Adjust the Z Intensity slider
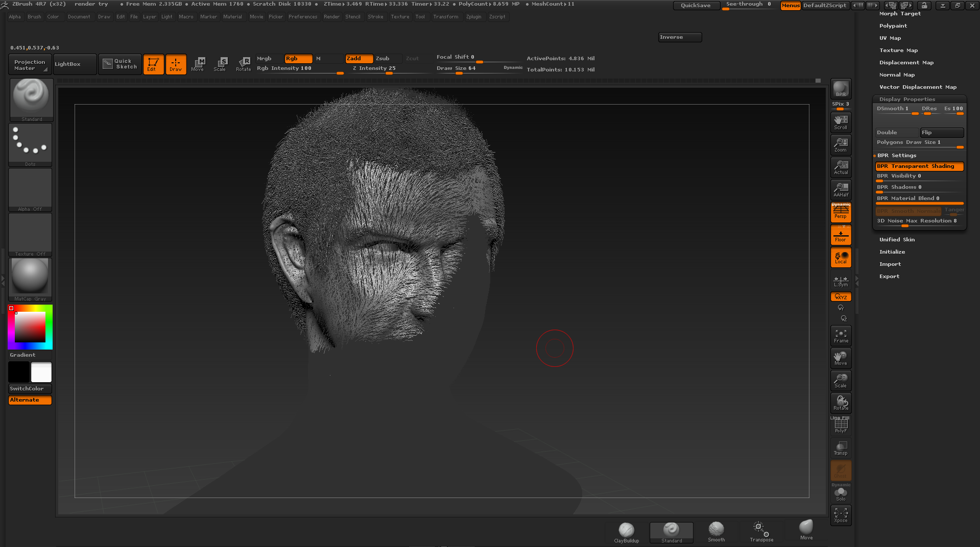980x547 pixels. 389,69
